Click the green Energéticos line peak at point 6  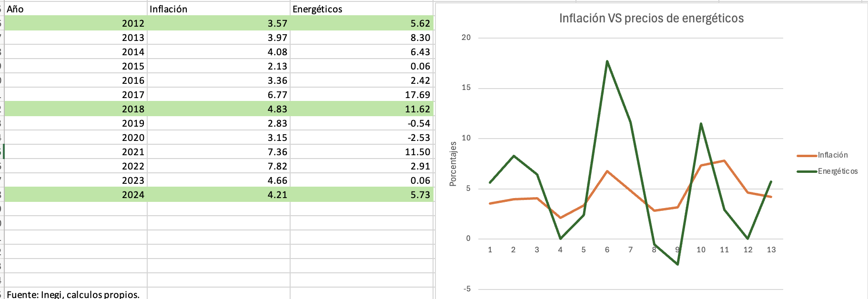(x=607, y=61)
